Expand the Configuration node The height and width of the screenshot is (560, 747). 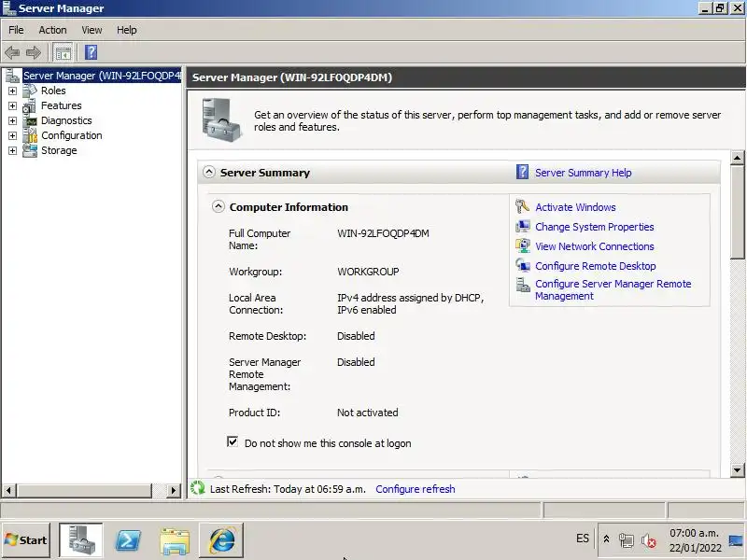[x=12, y=135]
